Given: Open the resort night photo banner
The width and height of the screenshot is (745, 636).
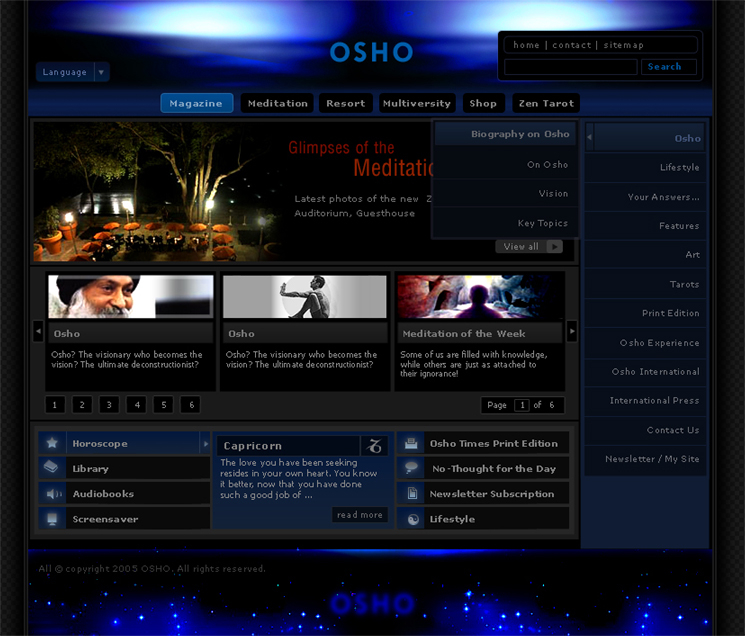Looking at the screenshot, I should click(x=157, y=192).
